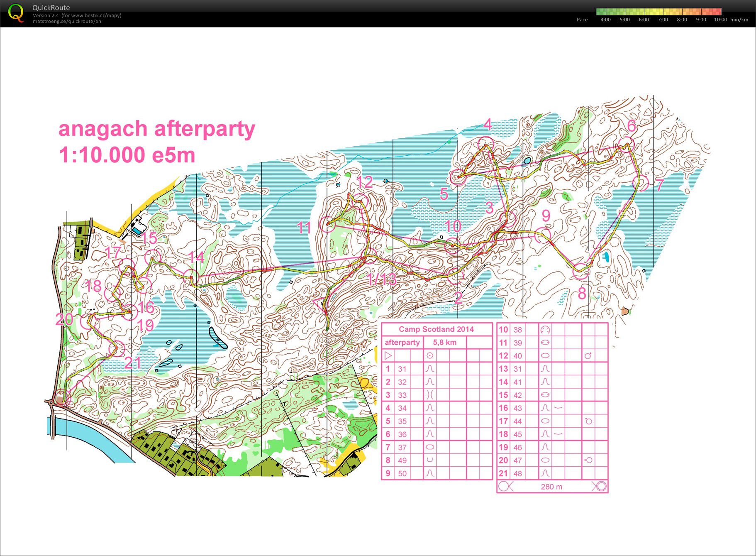Click the 1:10.000 e5m scale text
756x556 pixels.
pyautogui.click(x=127, y=155)
